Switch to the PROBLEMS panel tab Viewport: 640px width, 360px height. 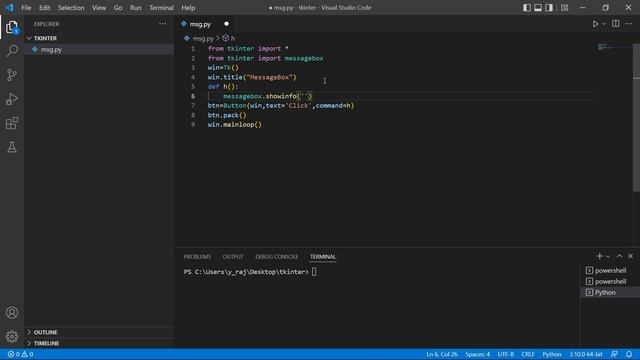pos(197,257)
